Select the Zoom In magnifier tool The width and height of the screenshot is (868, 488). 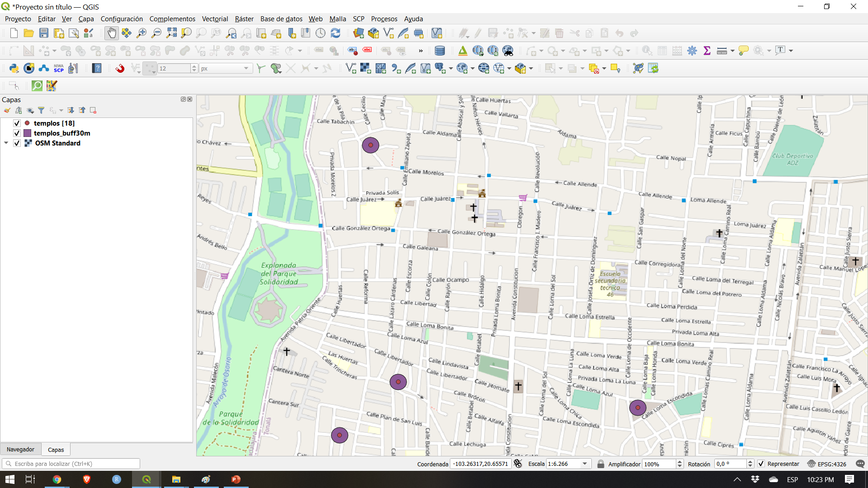pyautogui.click(x=142, y=33)
